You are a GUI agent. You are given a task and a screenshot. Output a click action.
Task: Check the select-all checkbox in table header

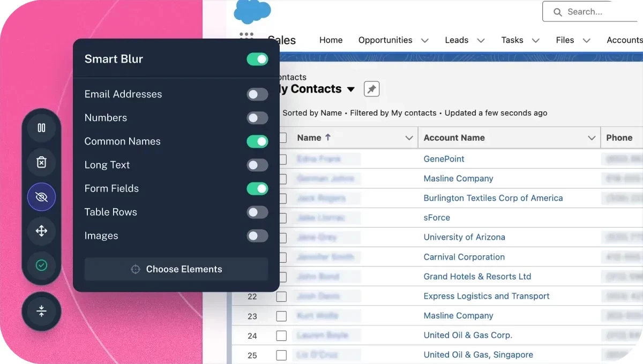click(282, 138)
